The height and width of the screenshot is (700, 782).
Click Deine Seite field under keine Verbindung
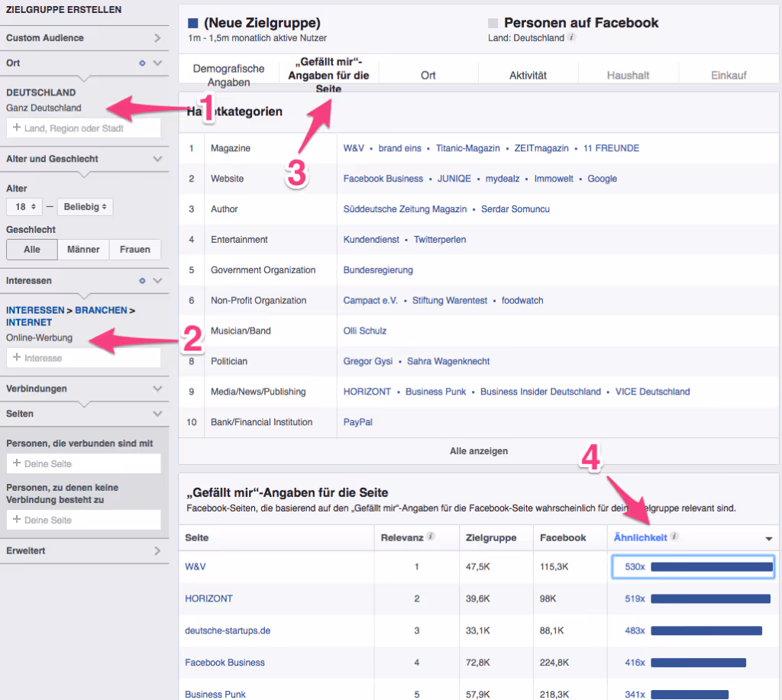point(84,520)
